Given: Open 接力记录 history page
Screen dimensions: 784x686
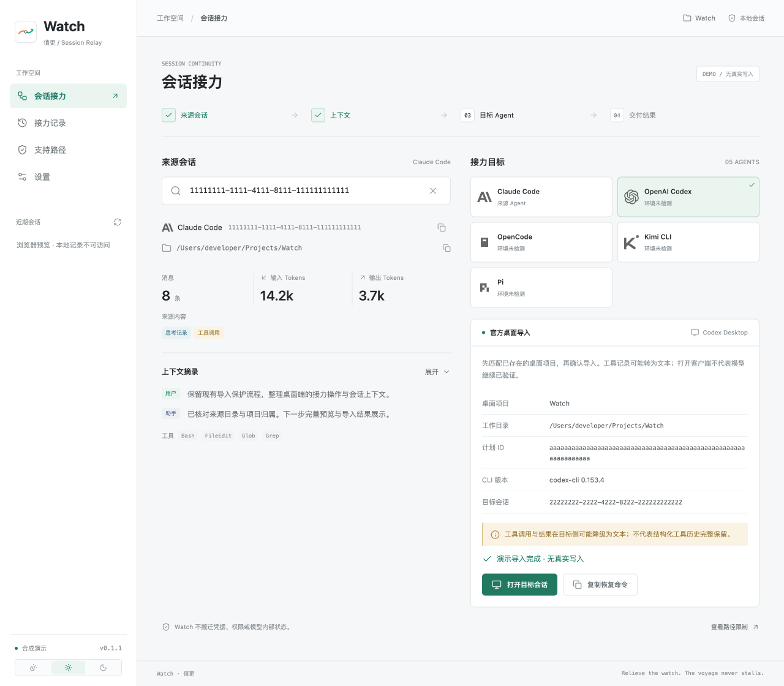Looking at the screenshot, I should click(x=68, y=123).
